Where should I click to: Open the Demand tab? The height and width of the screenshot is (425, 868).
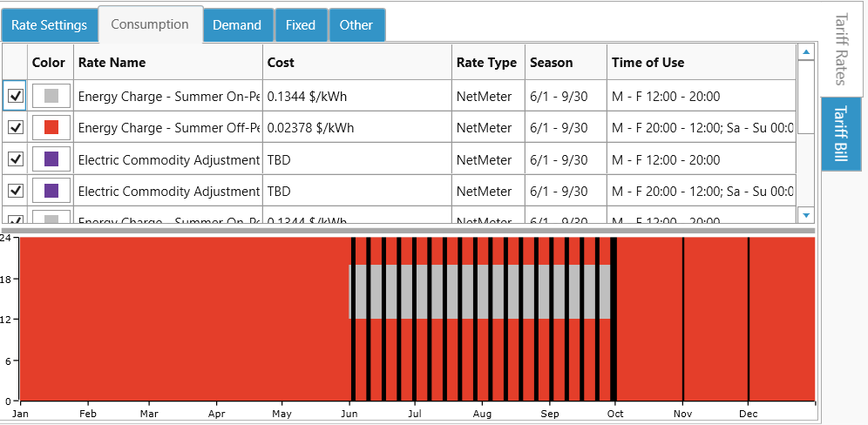tap(237, 25)
